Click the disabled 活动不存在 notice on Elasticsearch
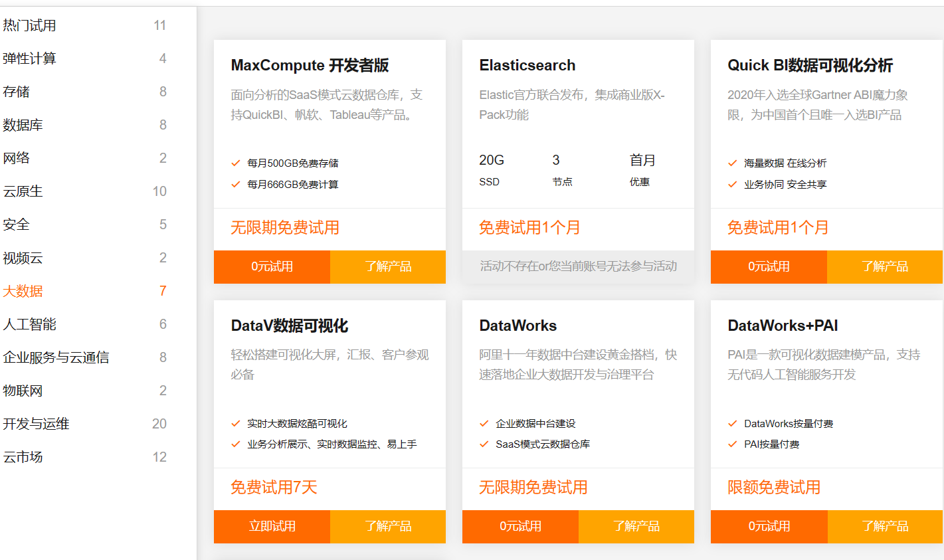Viewport: 944px width, 560px height. (x=578, y=266)
